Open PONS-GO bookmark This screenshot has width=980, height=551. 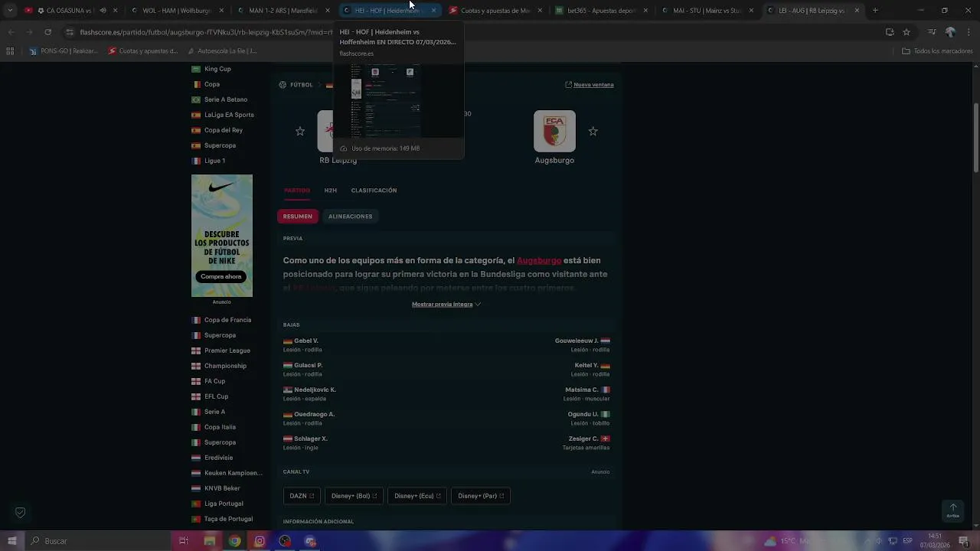coord(64,51)
